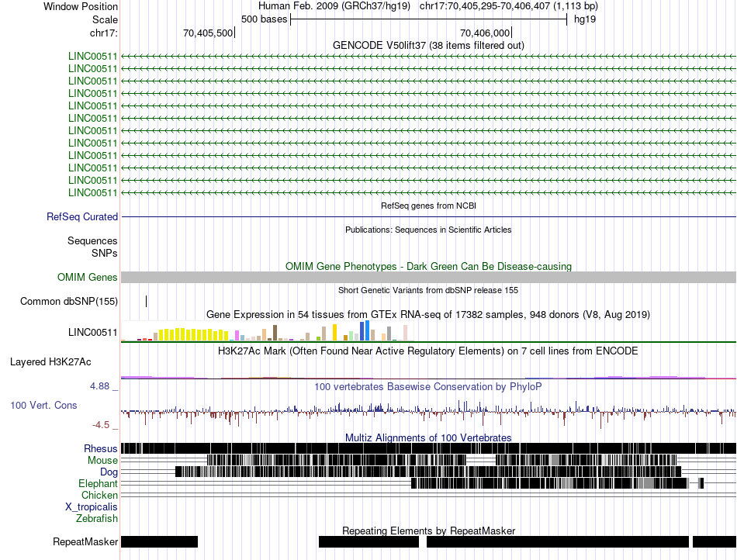Click the SNPs track label
The width and height of the screenshot is (737, 560).
(105, 253)
